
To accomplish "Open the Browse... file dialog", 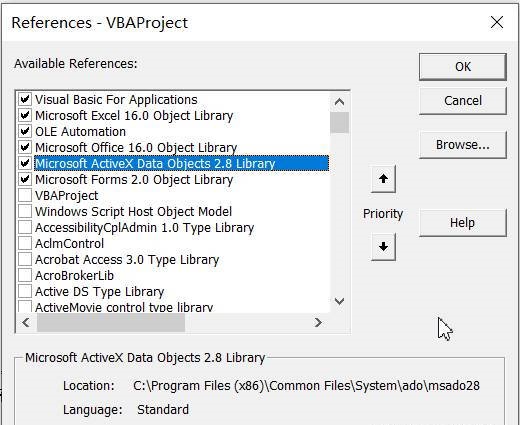I will (463, 145).
